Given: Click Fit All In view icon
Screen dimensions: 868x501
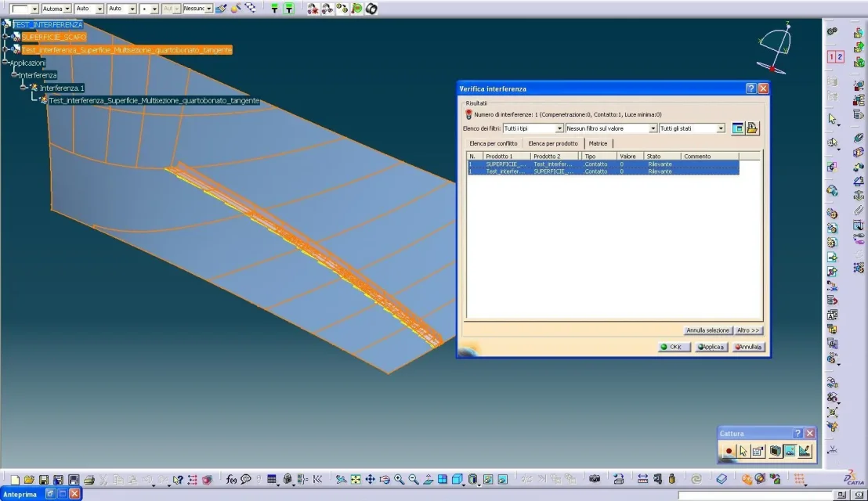Looking at the screenshot, I should [356, 479].
